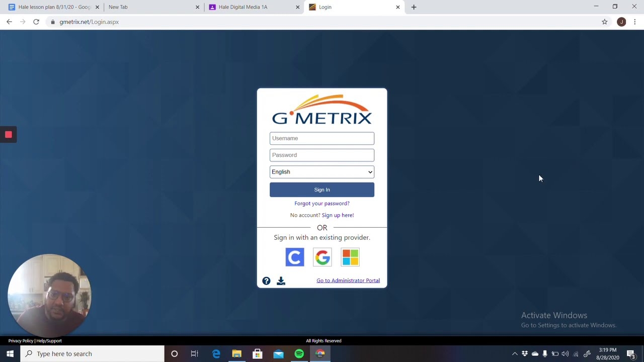Open the English language dropdown
Screen dimensions: 644x362
pos(322,172)
